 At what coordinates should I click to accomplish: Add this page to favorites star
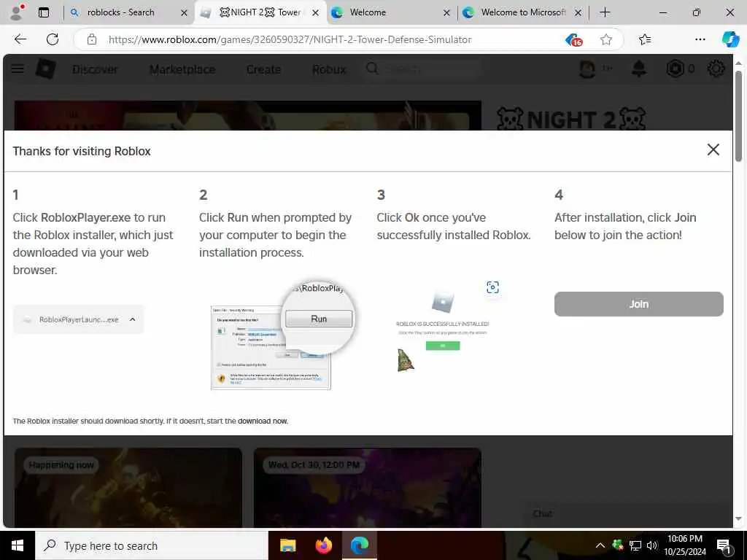coord(606,39)
